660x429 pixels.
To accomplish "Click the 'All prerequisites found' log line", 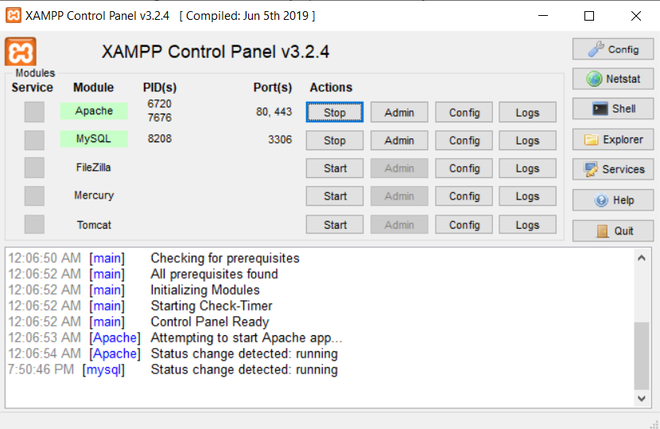I will click(x=214, y=274).
